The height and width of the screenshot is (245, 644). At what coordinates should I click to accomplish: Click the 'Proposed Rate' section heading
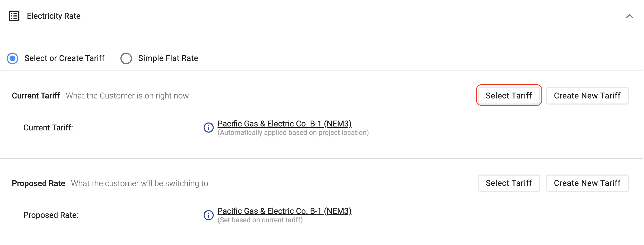tap(39, 183)
